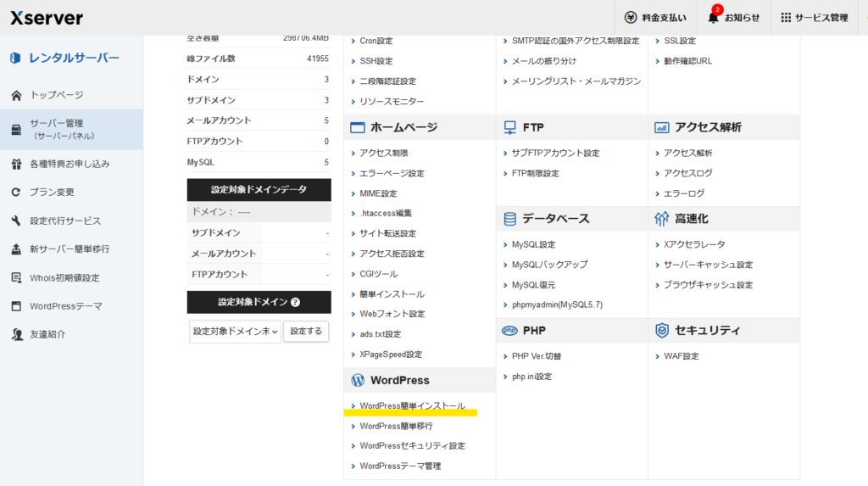Open MySQL設定 link

coord(533,244)
